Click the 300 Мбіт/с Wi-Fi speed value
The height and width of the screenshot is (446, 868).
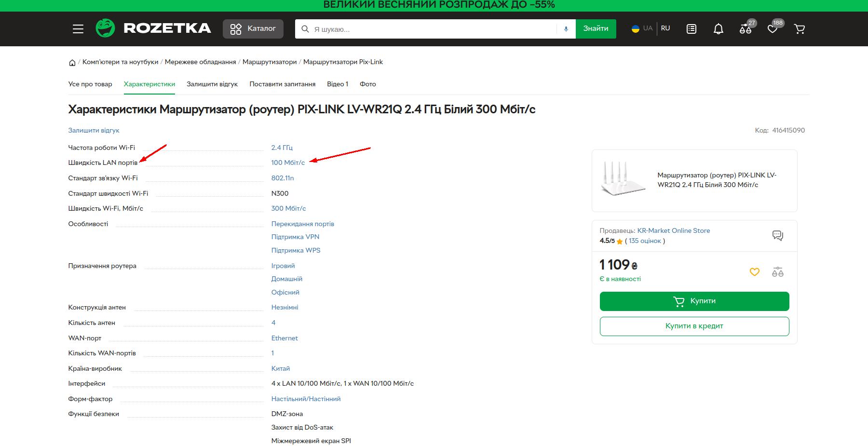pos(289,209)
